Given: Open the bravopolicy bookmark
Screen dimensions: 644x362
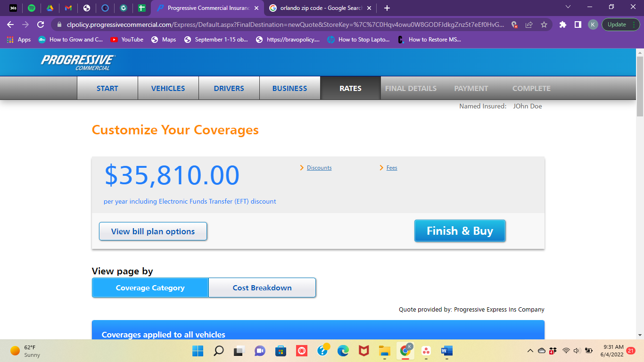Looking at the screenshot, I should [288, 40].
